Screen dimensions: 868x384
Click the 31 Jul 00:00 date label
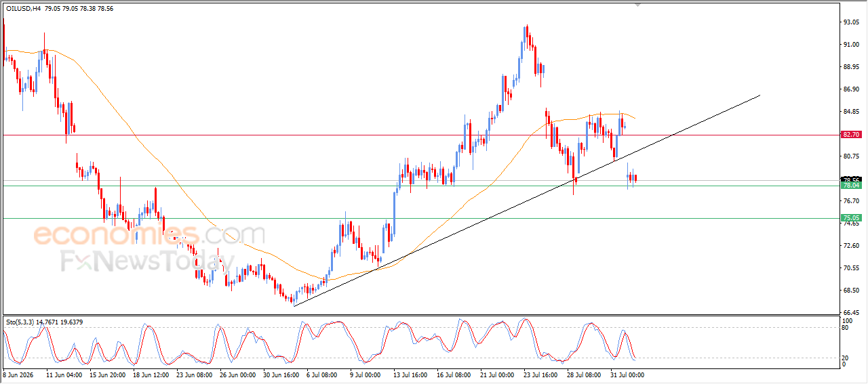627,375
